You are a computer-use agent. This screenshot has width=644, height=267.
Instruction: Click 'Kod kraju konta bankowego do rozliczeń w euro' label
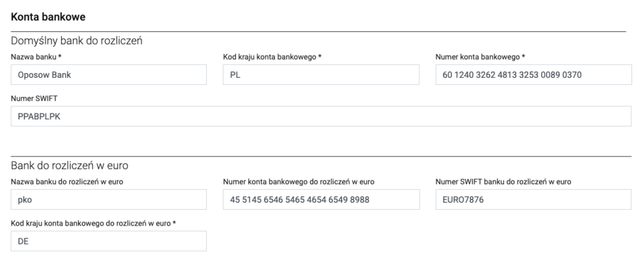pyautogui.click(x=92, y=223)
